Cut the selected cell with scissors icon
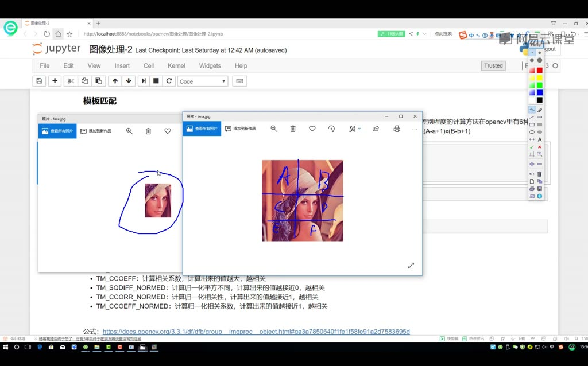 coord(71,81)
